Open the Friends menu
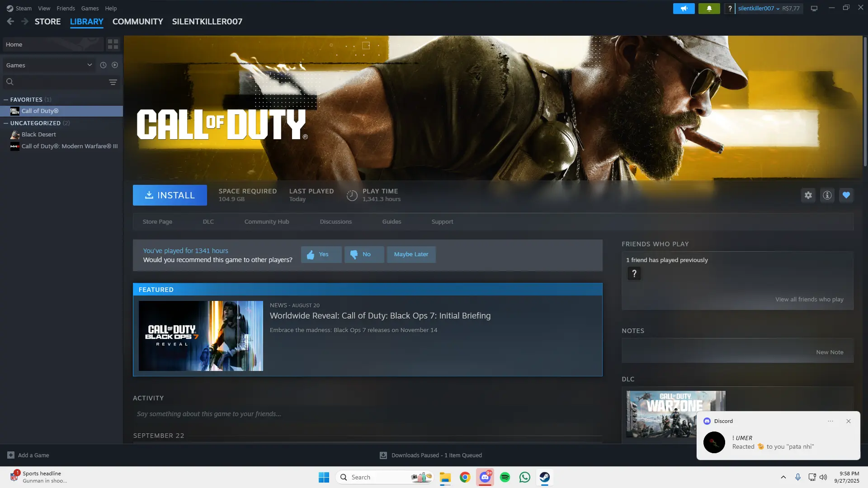 coord(66,9)
